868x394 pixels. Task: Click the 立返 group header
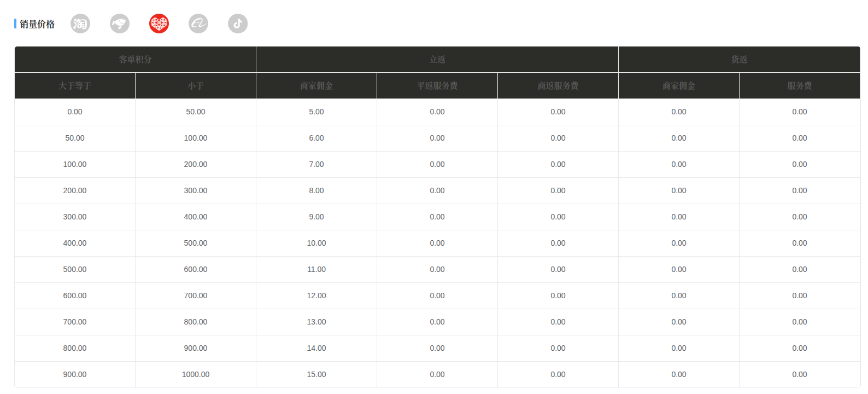[x=437, y=60]
